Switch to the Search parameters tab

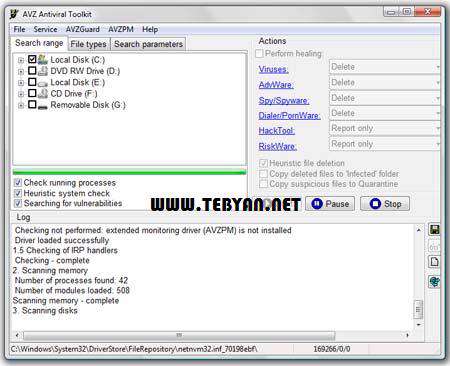[148, 44]
